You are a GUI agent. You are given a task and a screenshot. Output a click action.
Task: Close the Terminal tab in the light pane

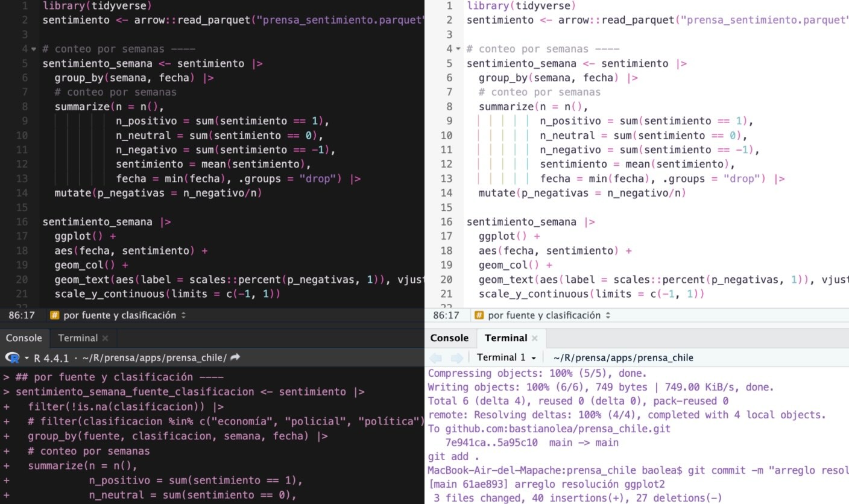point(534,338)
